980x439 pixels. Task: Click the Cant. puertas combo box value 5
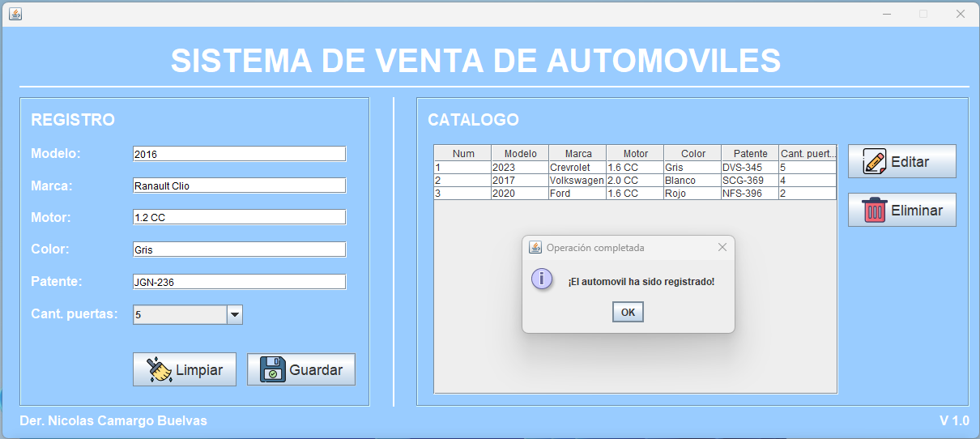click(180, 314)
